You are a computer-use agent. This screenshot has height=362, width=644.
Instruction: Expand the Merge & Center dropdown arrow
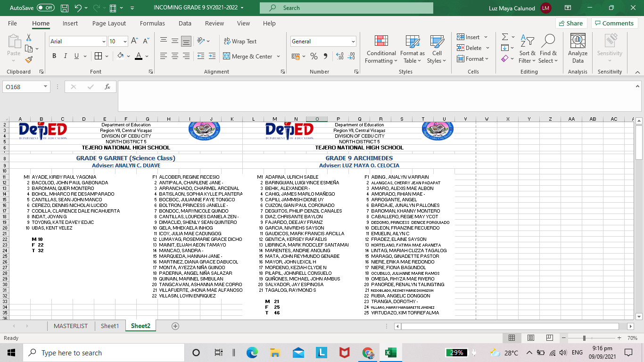tap(278, 57)
